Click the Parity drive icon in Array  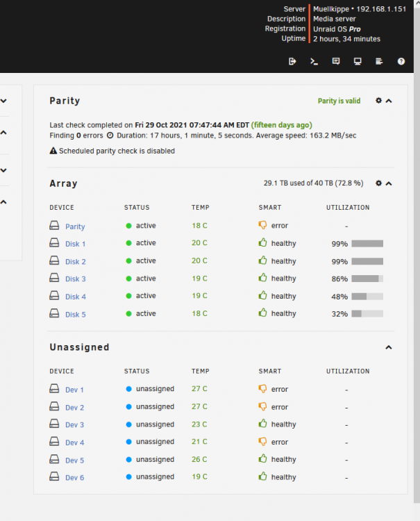[x=54, y=225]
